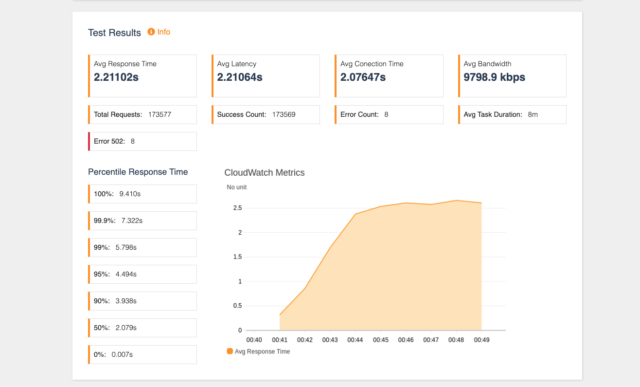Screen dimensions: 640x387
Task: Select the Percentile Response Time heading
Action: tap(138, 172)
